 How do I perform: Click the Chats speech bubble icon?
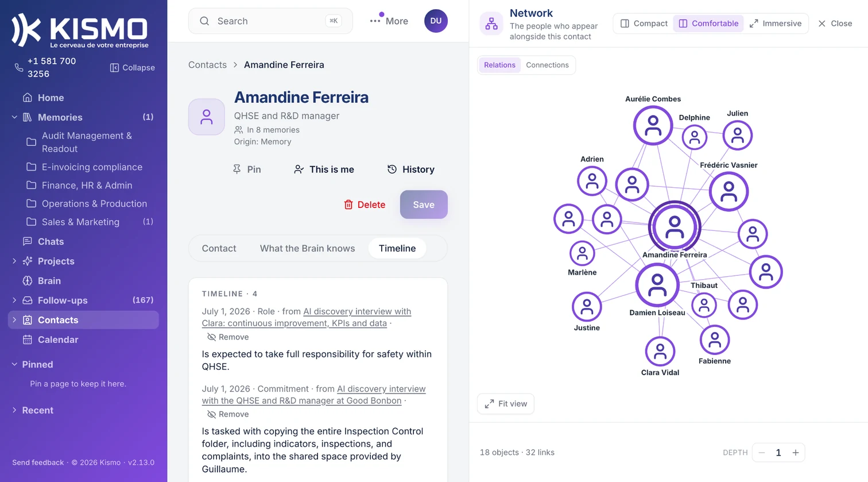tap(27, 241)
